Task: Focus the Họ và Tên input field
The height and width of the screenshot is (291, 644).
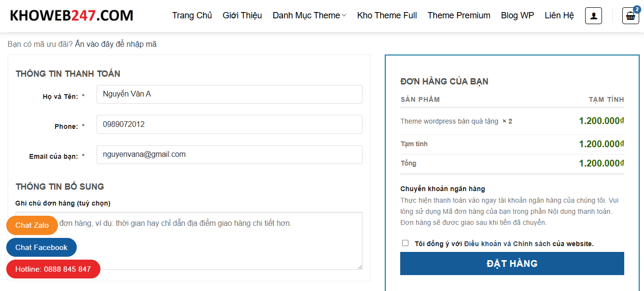Action: [229, 94]
